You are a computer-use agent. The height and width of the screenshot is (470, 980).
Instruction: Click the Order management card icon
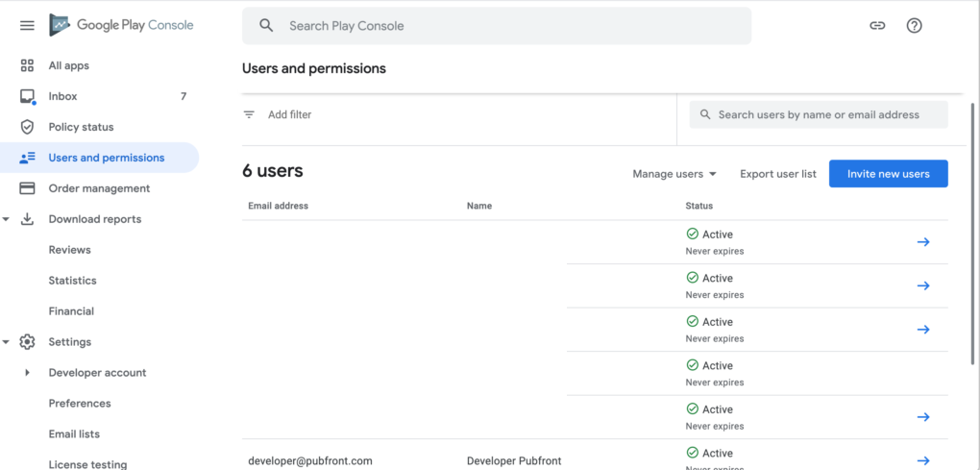coord(27,188)
